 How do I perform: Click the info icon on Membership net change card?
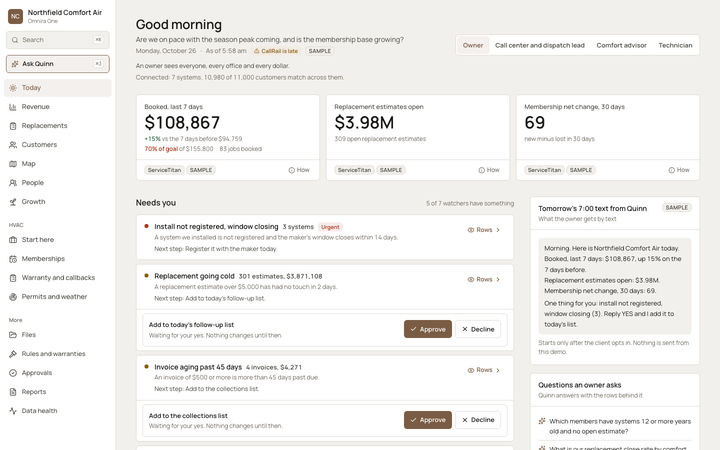coord(671,170)
